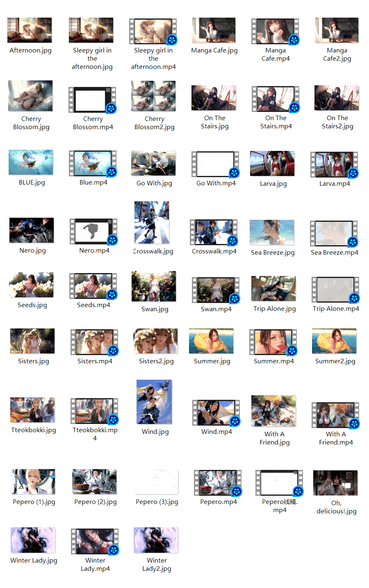Select the Swan.jpg image thumbnail
The width and height of the screenshot is (369, 588).
(x=154, y=286)
